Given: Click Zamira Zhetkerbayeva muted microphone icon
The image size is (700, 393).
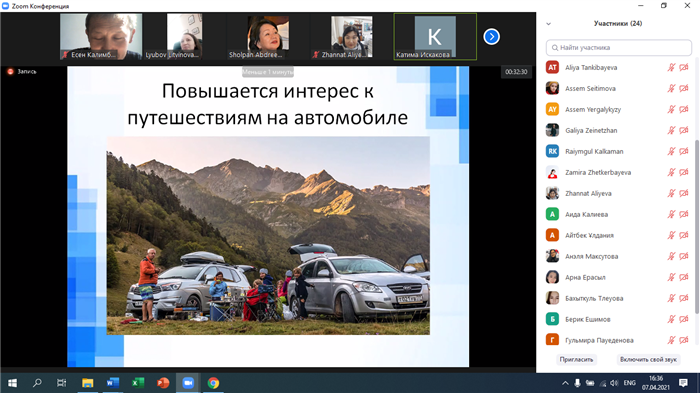Looking at the screenshot, I should 671,172.
